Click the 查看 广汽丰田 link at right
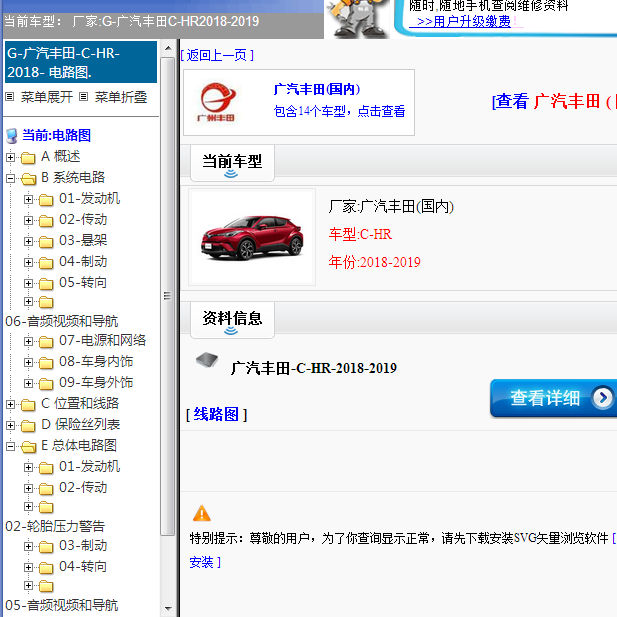Viewport: 617px width, 617px height. (x=554, y=102)
